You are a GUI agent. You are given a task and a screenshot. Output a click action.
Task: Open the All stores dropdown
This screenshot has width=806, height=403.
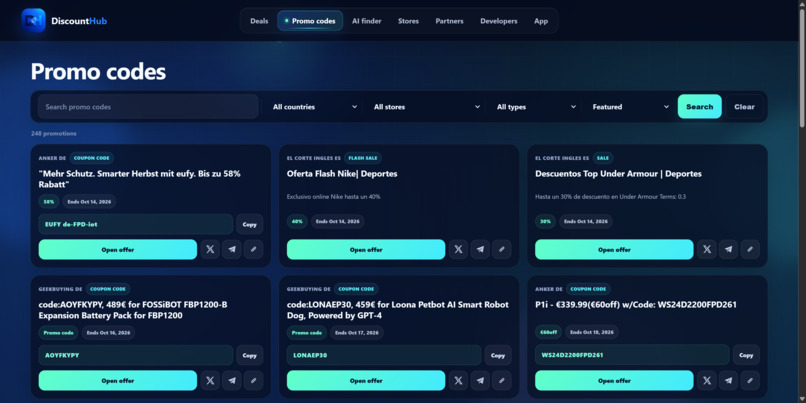tap(426, 107)
